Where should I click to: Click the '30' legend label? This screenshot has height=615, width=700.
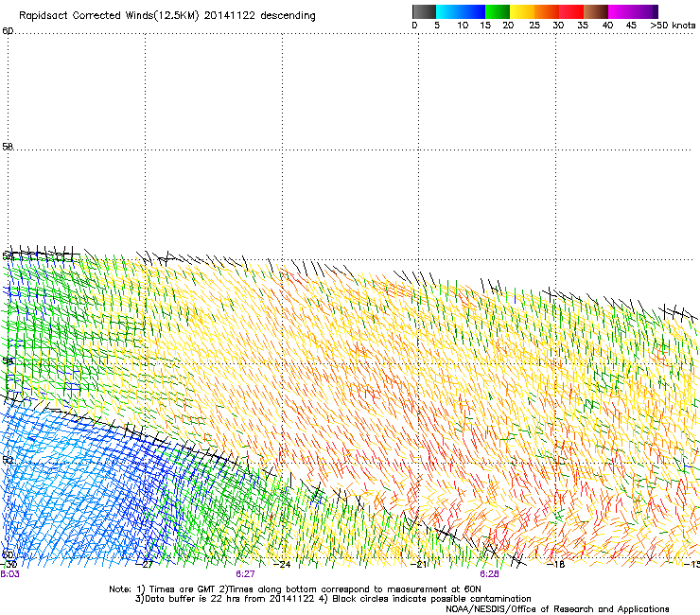point(558,26)
